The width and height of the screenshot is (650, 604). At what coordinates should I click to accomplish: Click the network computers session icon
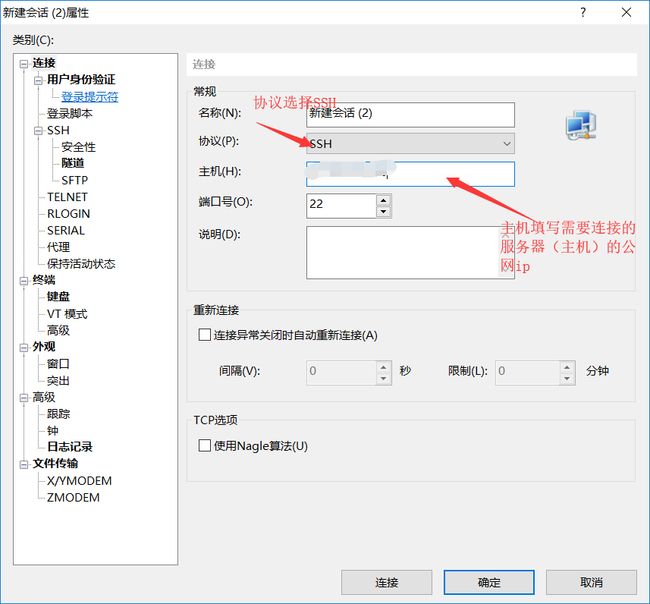point(581,126)
